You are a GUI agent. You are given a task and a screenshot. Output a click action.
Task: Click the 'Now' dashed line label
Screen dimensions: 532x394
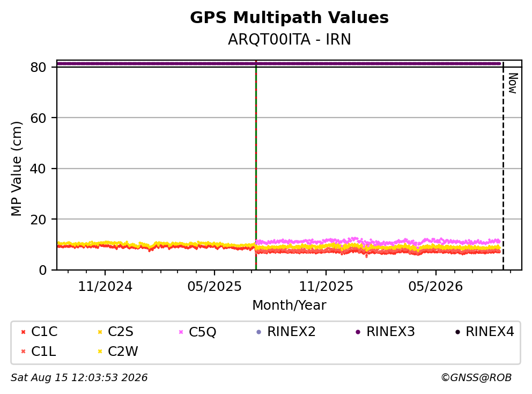tap(513, 83)
